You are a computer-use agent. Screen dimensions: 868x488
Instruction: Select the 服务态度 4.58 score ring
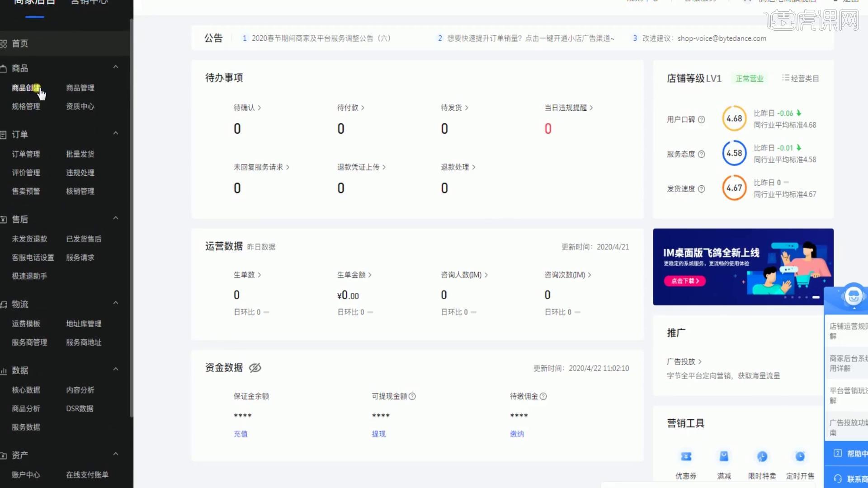tap(734, 153)
